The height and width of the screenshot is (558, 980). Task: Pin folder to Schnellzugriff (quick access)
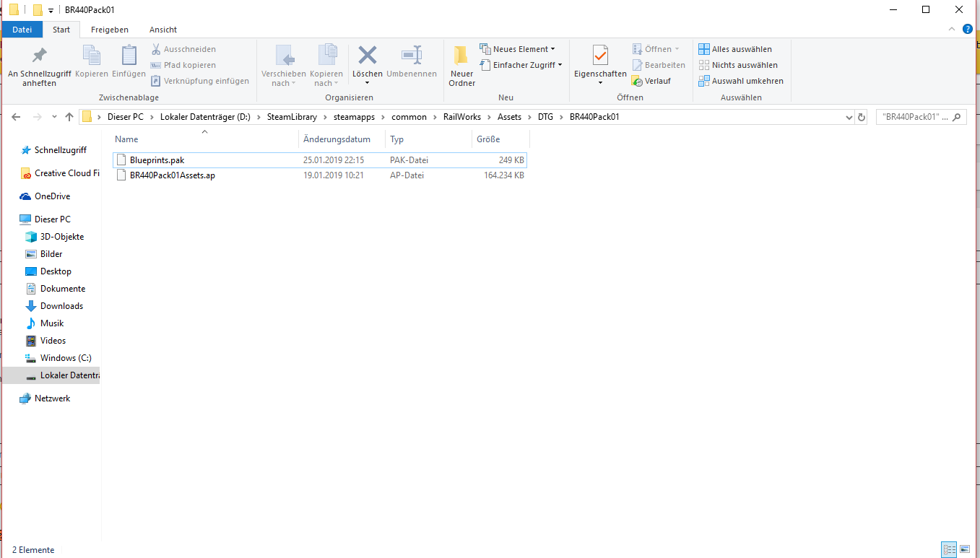[39, 66]
